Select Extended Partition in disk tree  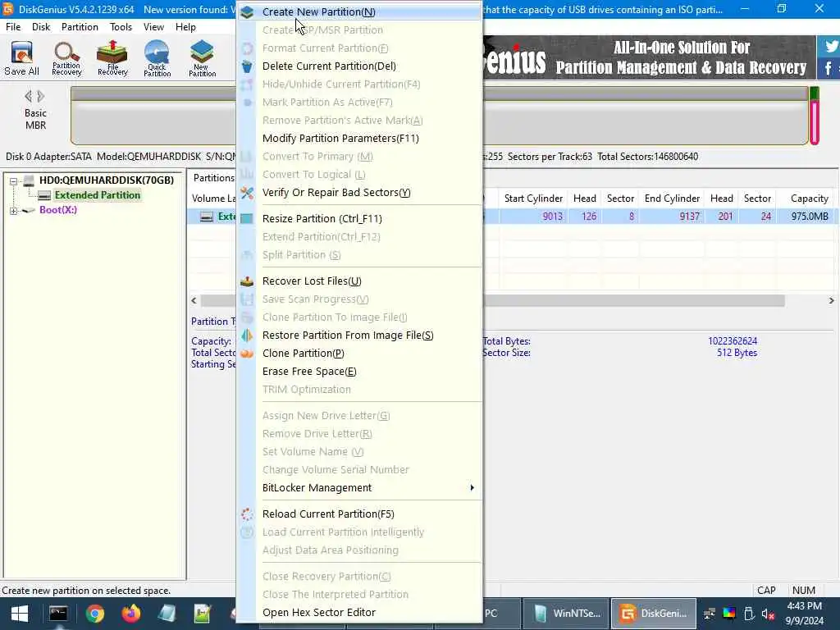[97, 195]
